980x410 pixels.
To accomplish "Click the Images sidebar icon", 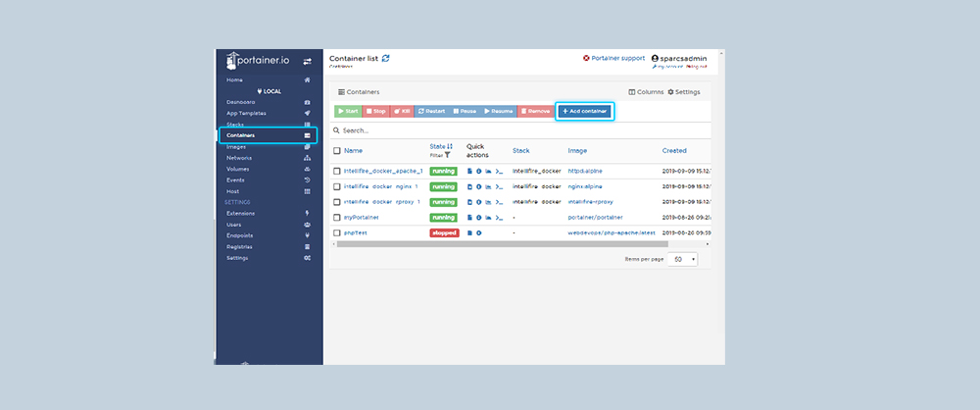I will pos(307,146).
